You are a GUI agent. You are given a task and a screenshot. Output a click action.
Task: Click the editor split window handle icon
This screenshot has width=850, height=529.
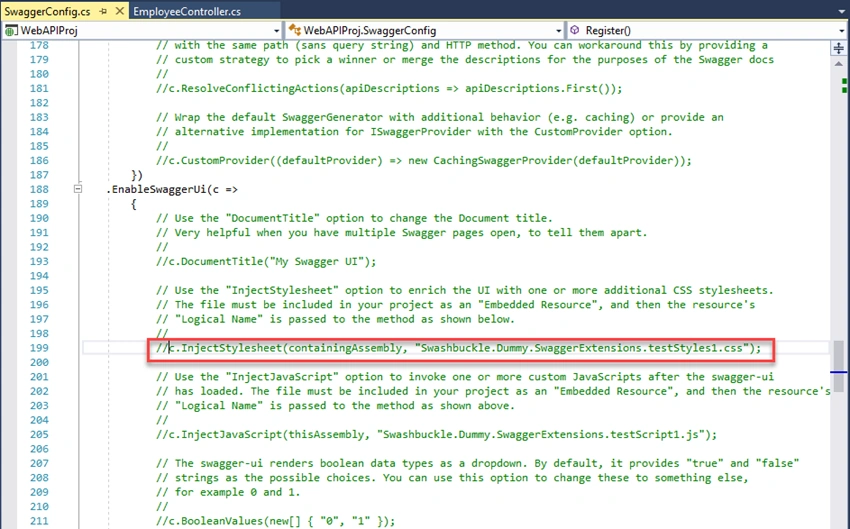(839, 49)
